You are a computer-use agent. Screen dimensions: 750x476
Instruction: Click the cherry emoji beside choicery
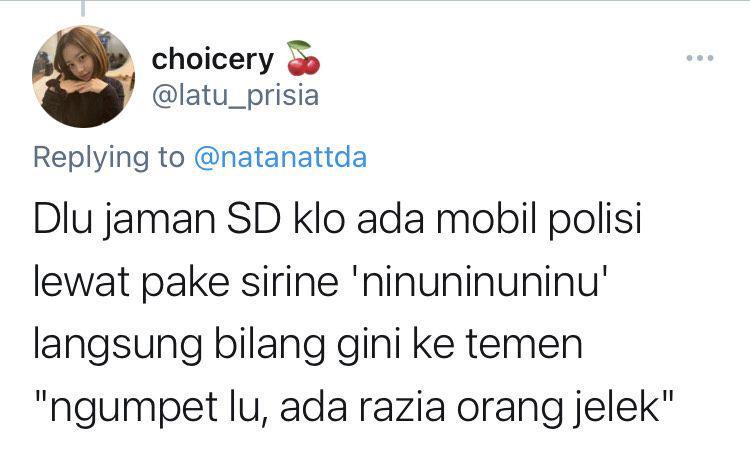tap(303, 58)
